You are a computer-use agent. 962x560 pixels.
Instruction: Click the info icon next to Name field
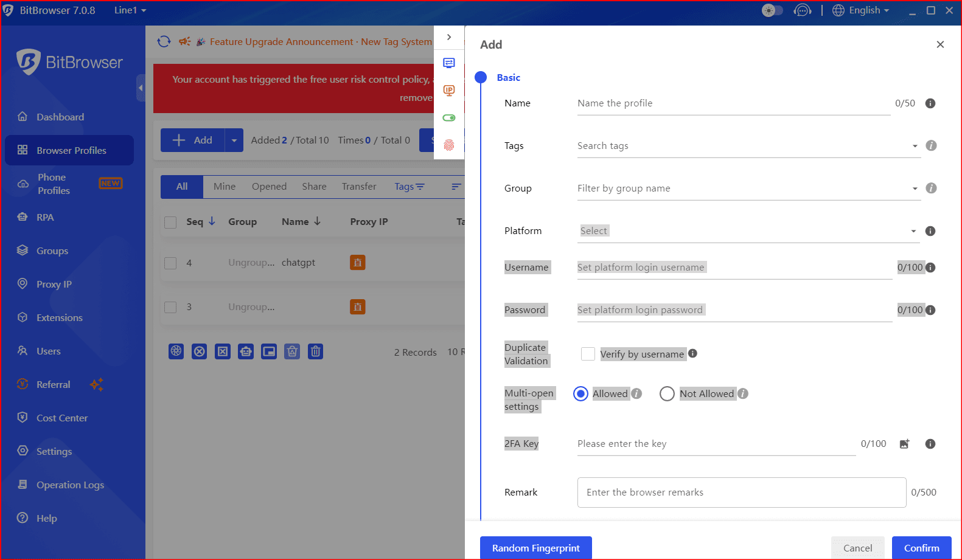coord(930,103)
